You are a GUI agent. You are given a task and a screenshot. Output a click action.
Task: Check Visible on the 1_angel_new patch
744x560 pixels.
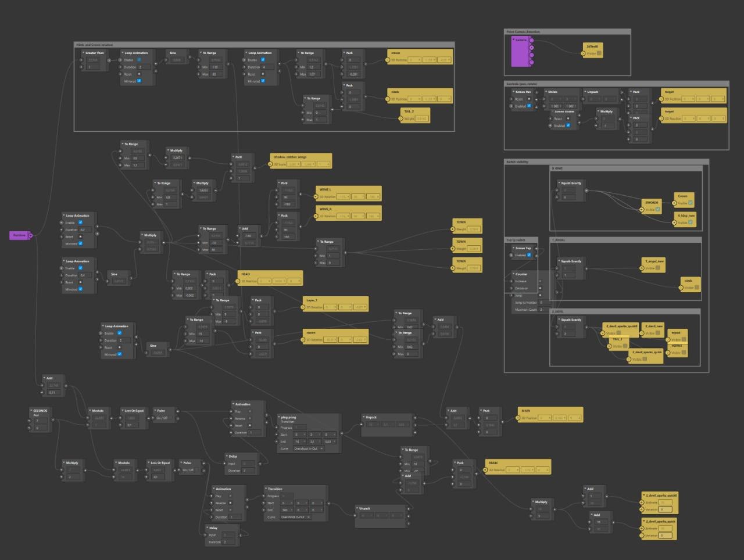pyautogui.click(x=659, y=268)
